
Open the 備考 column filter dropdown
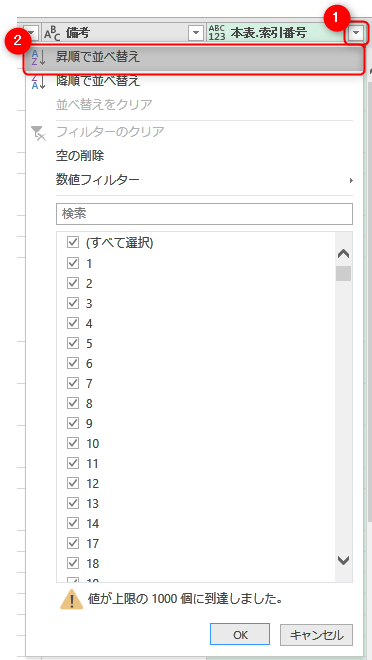[196, 33]
